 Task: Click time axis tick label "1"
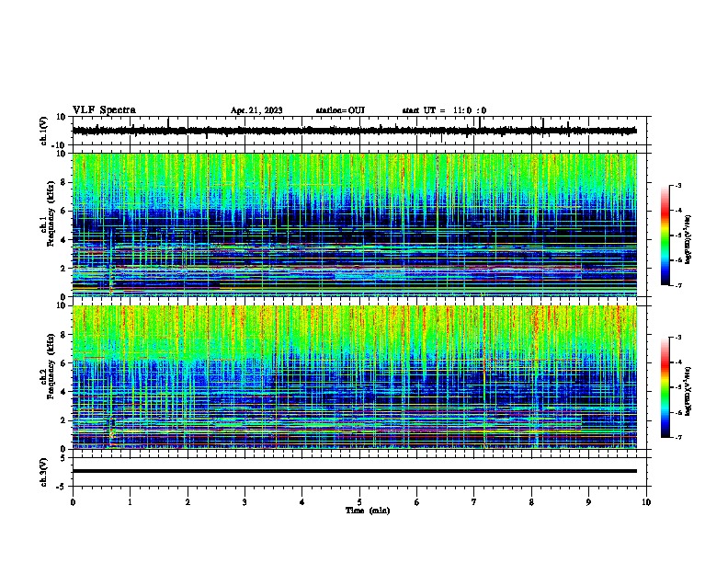click(130, 502)
